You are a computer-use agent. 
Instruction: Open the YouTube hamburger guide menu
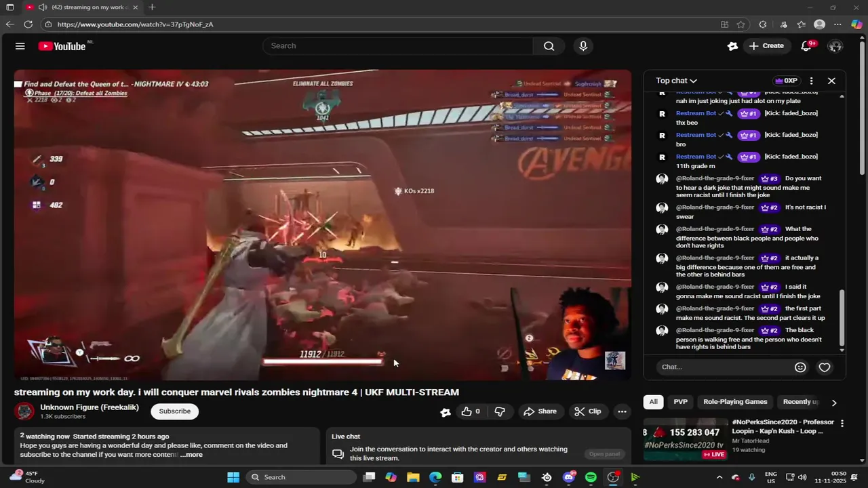pyautogui.click(x=20, y=46)
